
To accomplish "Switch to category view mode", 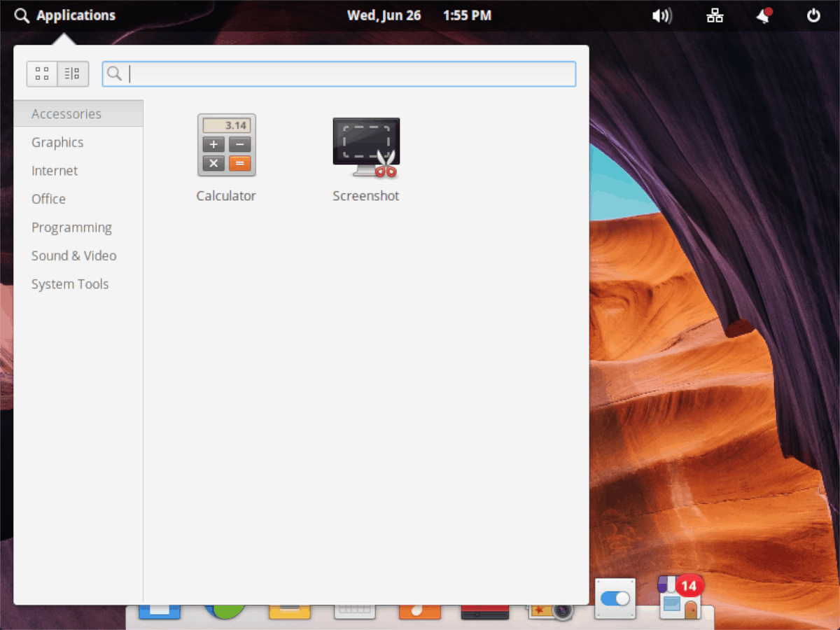I will click(x=73, y=73).
